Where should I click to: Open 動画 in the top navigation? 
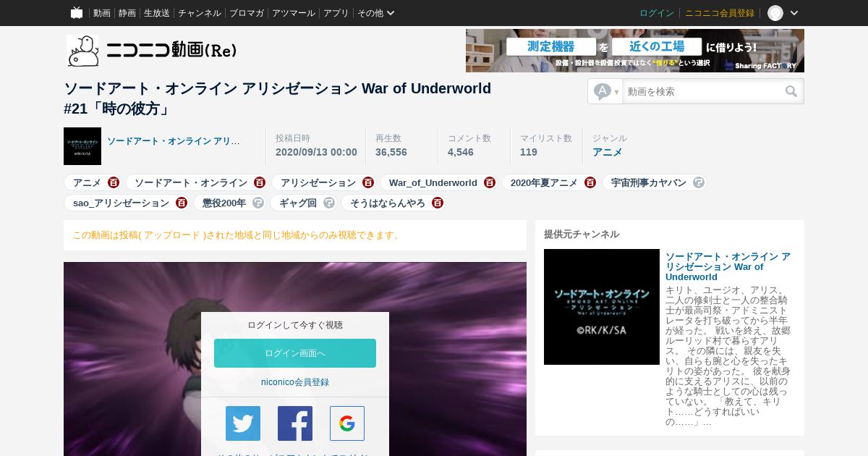[101, 13]
